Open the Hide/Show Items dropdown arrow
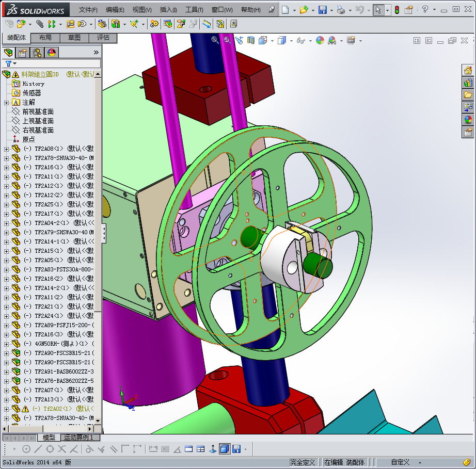This screenshot has height=469, width=476. click(x=309, y=41)
